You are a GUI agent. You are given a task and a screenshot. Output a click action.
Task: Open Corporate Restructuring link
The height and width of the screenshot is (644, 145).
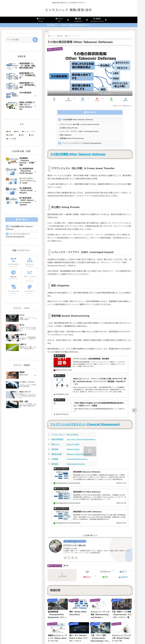(77, 459)
